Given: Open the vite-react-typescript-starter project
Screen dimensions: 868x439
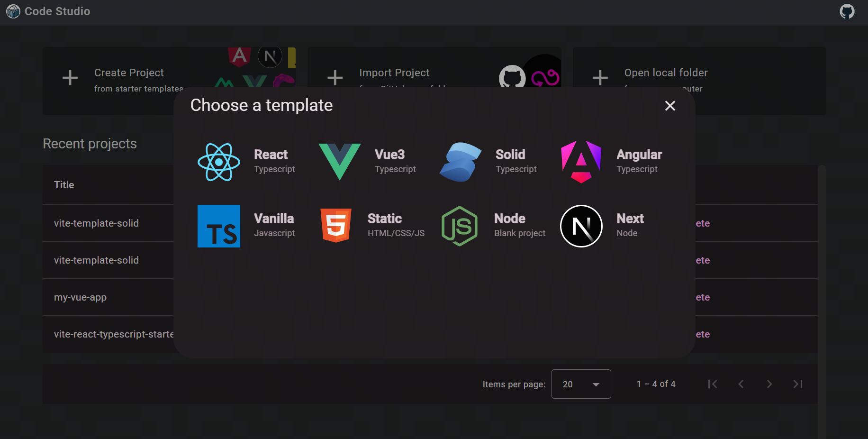Looking at the screenshot, I should coord(114,334).
